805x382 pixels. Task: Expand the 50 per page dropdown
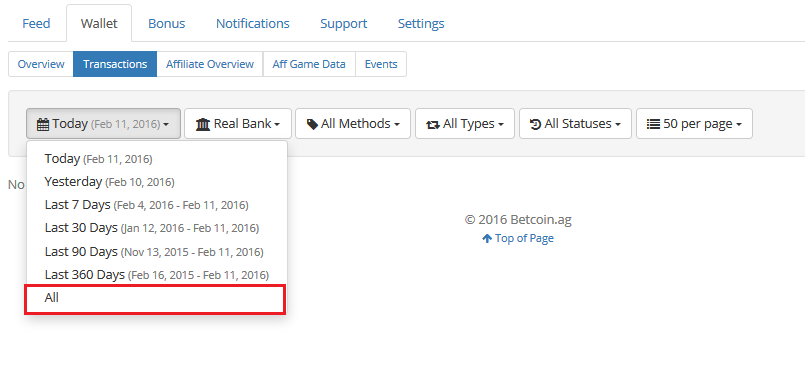coord(694,123)
